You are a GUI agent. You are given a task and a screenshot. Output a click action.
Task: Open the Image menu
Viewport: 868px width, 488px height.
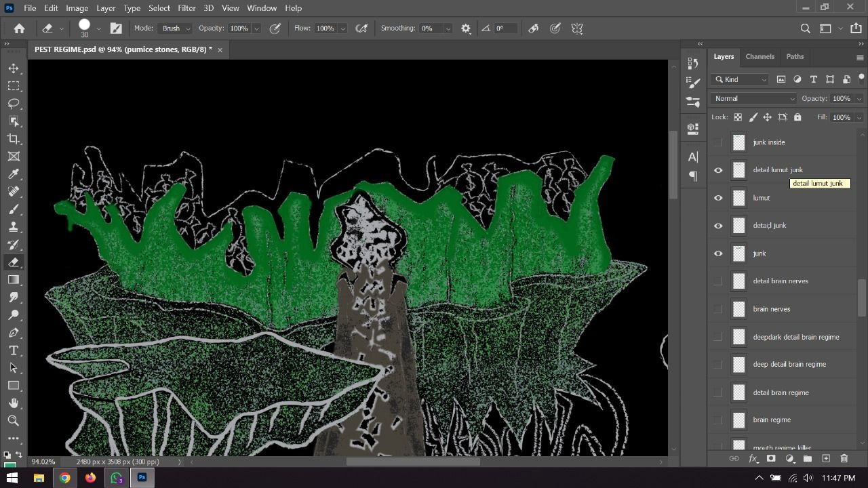click(x=77, y=8)
